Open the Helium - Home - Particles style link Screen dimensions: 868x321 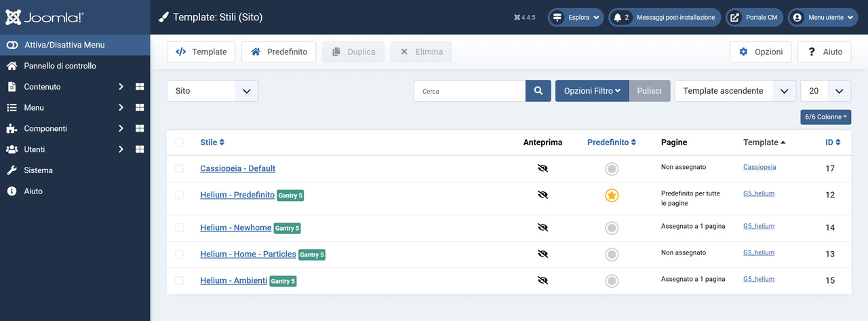pyautogui.click(x=248, y=254)
